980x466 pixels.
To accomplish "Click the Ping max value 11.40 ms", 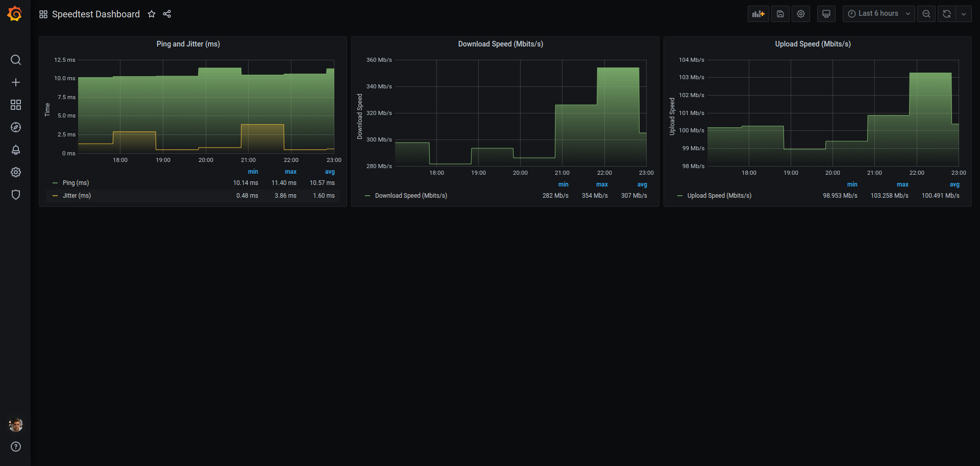I will pyautogui.click(x=284, y=183).
